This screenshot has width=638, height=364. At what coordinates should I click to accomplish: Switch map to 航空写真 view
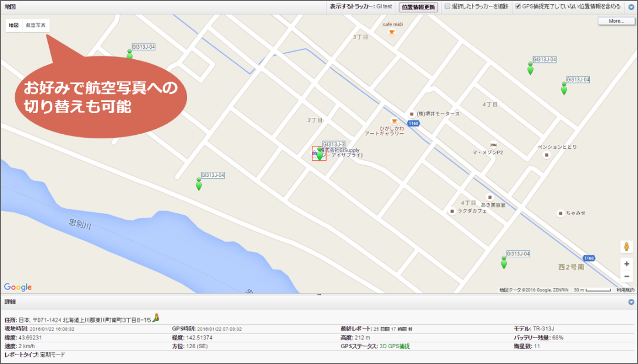pos(36,25)
